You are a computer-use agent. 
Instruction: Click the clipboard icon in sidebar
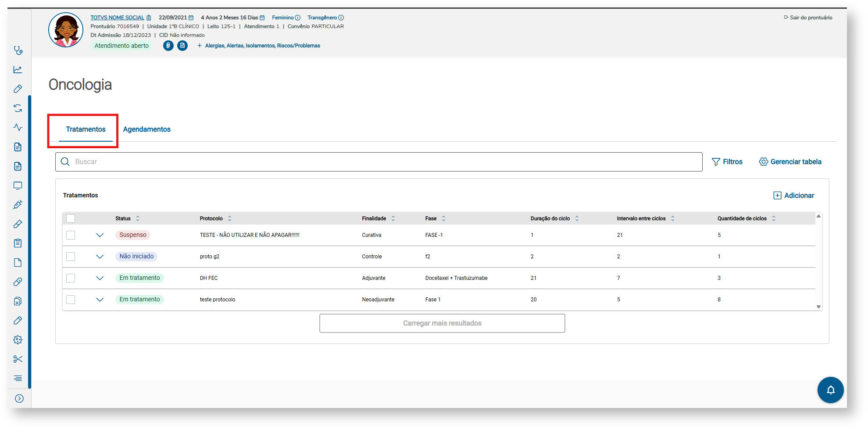point(18,243)
